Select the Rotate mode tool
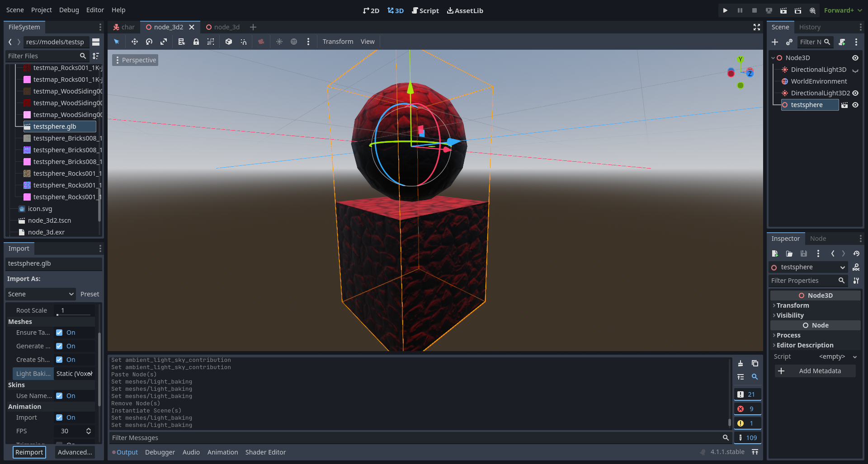The width and height of the screenshot is (868, 464). tap(149, 41)
